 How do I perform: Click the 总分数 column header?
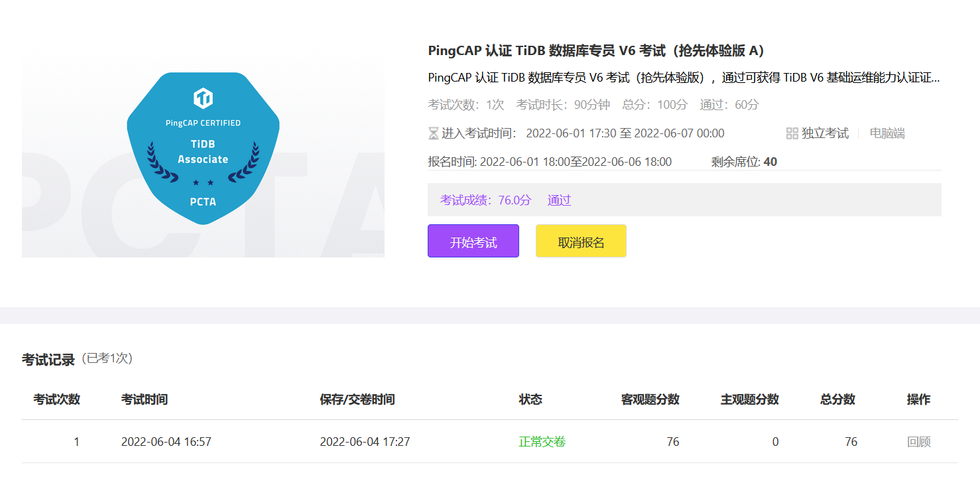[837, 399]
